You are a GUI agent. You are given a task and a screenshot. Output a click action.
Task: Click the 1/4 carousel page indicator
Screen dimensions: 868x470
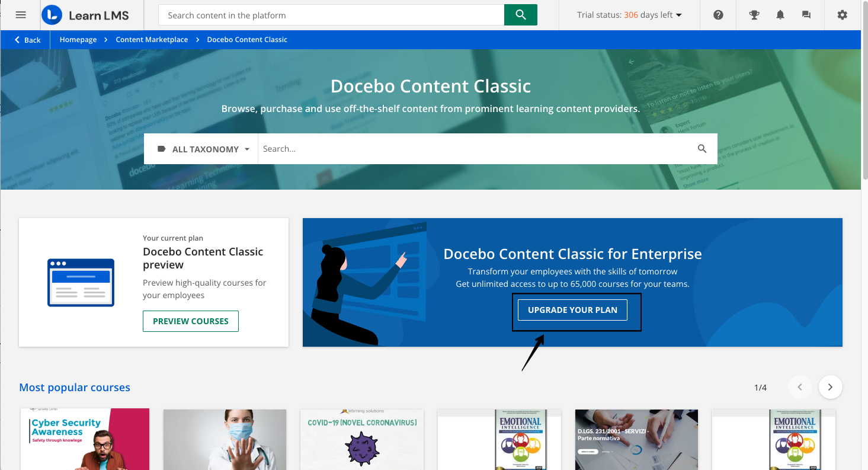760,387
